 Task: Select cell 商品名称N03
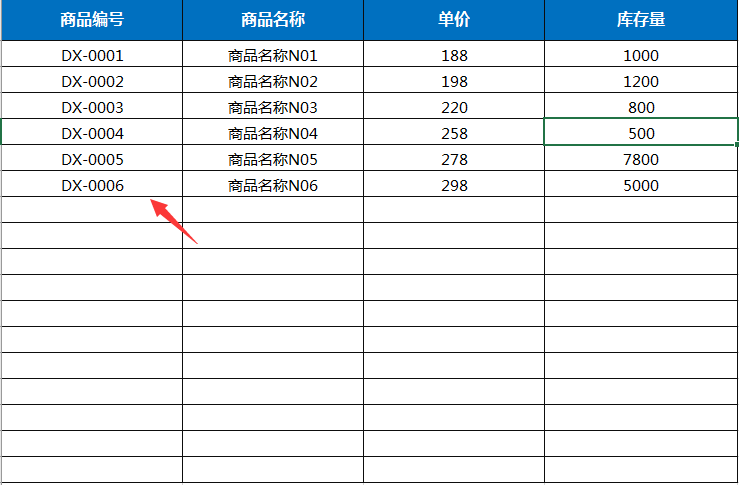[x=273, y=106]
